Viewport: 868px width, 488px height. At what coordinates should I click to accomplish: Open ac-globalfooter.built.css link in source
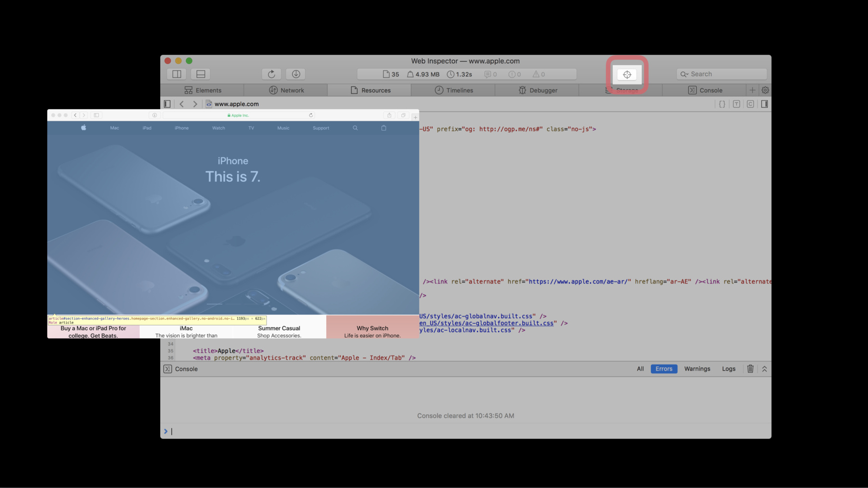tap(486, 323)
